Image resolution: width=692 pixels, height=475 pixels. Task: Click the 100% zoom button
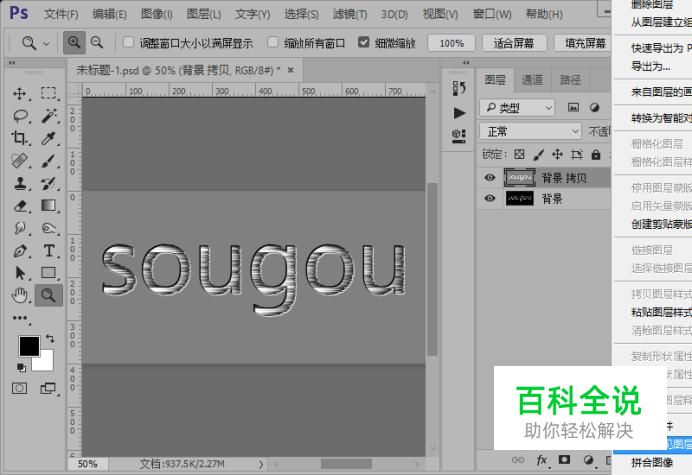point(452,43)
